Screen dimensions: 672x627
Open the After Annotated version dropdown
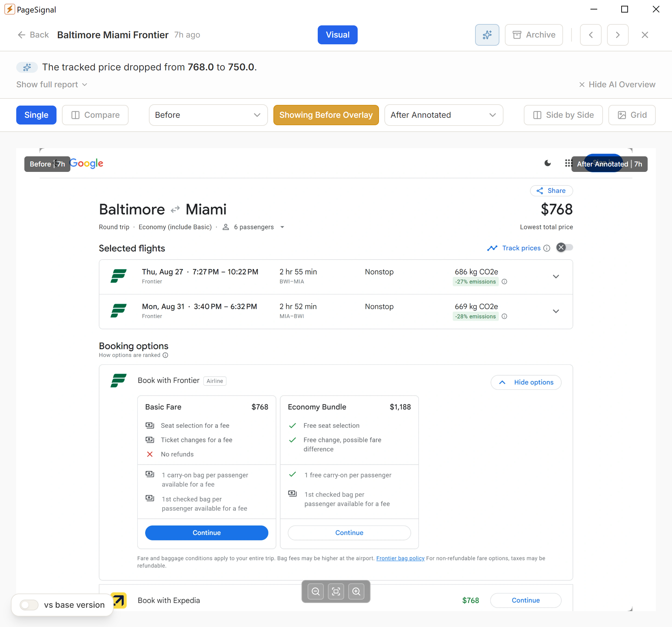pyautogui.click(x=444, y=115)
